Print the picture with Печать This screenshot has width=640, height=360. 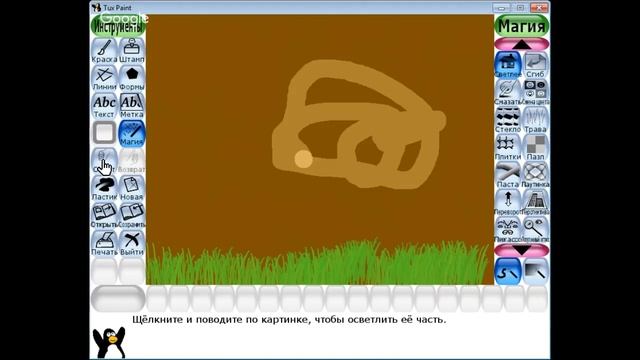point(104,244)
